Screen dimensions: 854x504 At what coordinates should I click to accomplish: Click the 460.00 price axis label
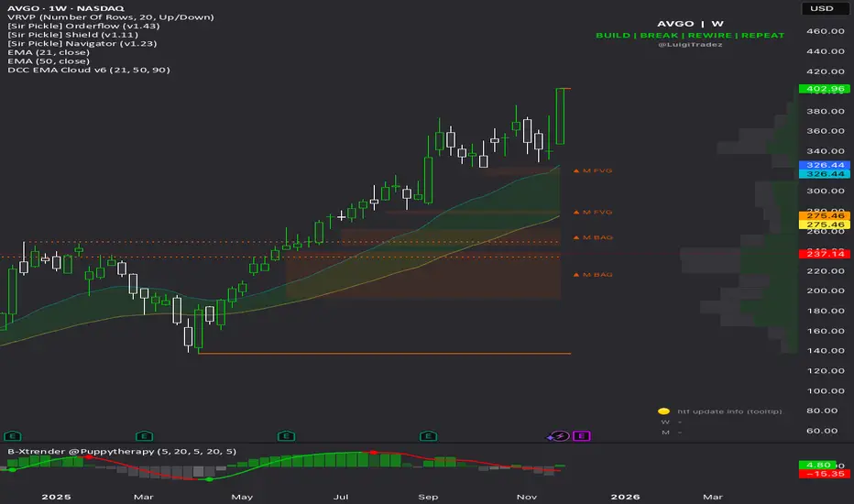[x=825, y=31]
